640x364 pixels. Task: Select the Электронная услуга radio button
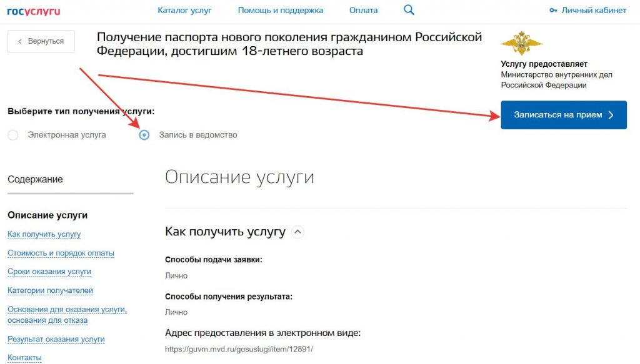(x=13, y=135)
